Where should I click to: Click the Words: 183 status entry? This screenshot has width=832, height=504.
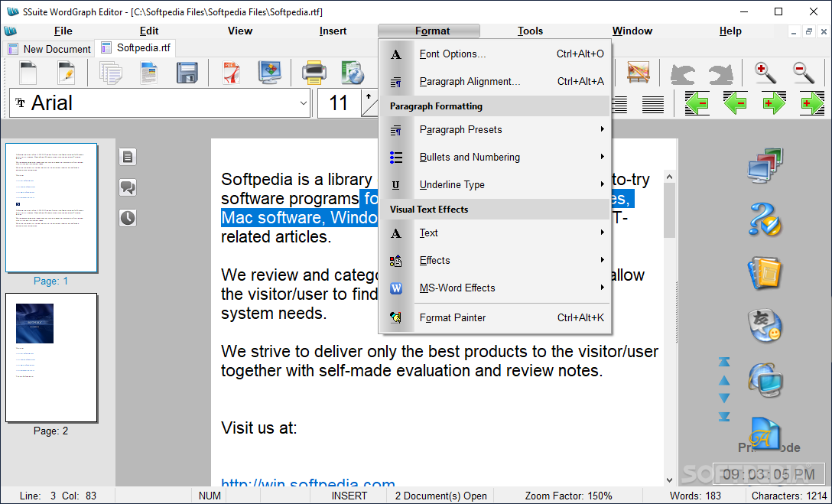tap(695, 496)
